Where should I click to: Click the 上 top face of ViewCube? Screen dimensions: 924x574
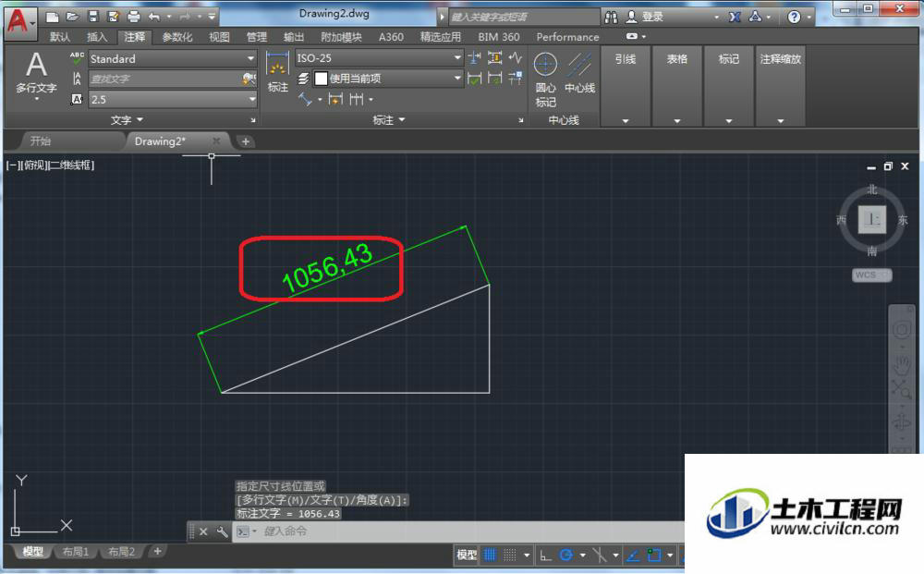871,219
